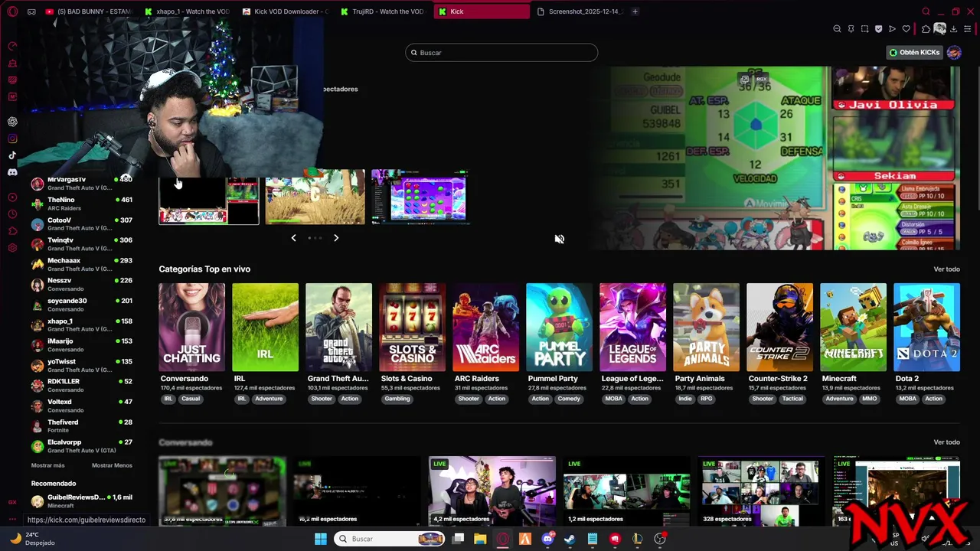The height and width of the screenshot is (551, 980).
Task: Click Ver todo for Conversando section
Action: (946, 442)
